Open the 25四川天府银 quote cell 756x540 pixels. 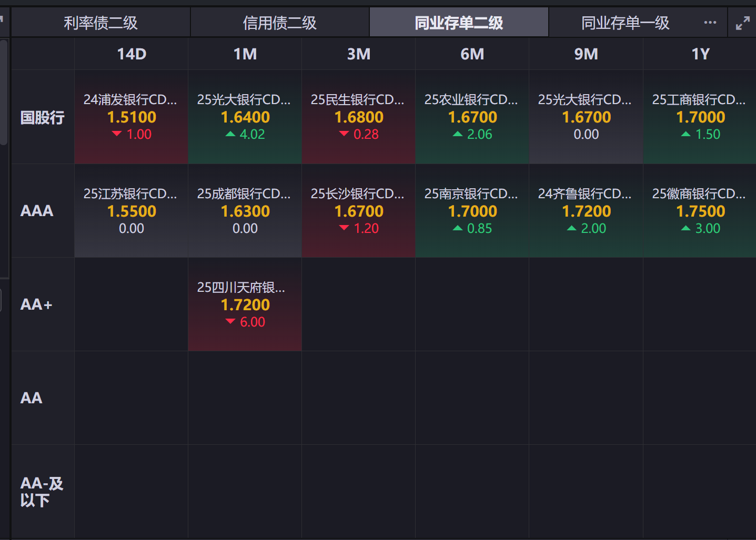tap(245, 304)
